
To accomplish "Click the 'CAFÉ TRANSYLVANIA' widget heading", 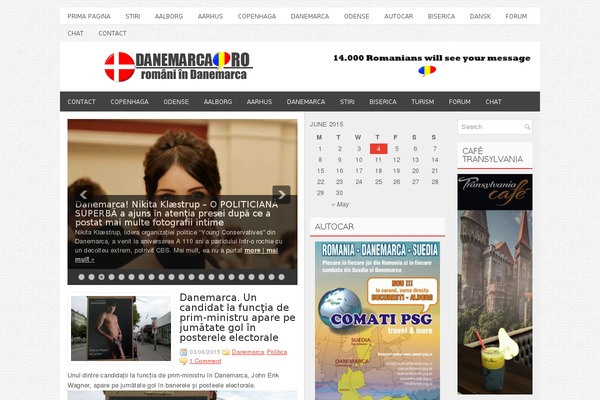I will point(492,155).
